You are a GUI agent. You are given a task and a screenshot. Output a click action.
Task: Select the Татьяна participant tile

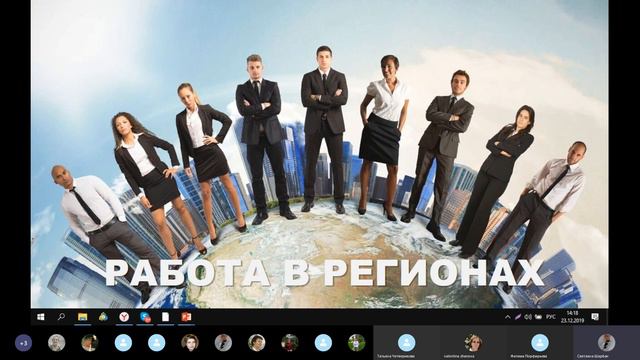tap(407, 343)
